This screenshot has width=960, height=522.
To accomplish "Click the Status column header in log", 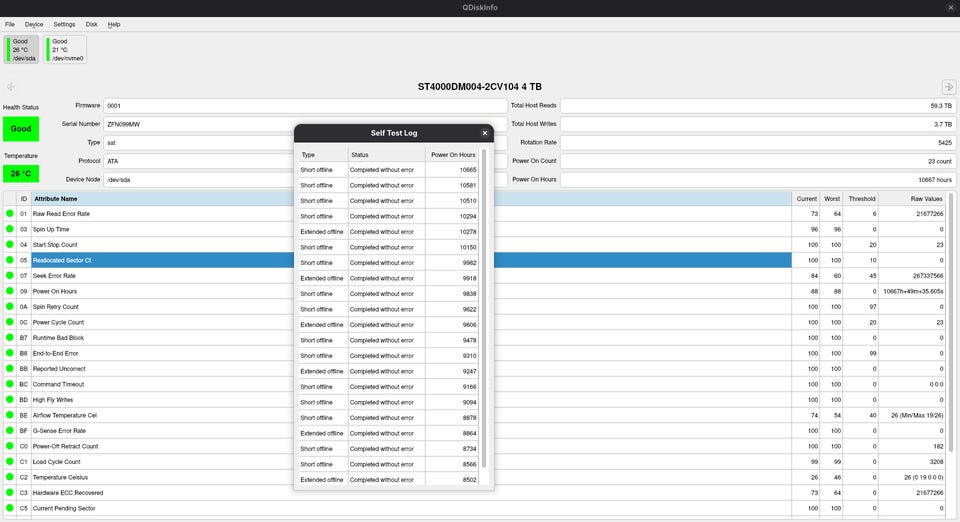I will (x=386, y=155).
